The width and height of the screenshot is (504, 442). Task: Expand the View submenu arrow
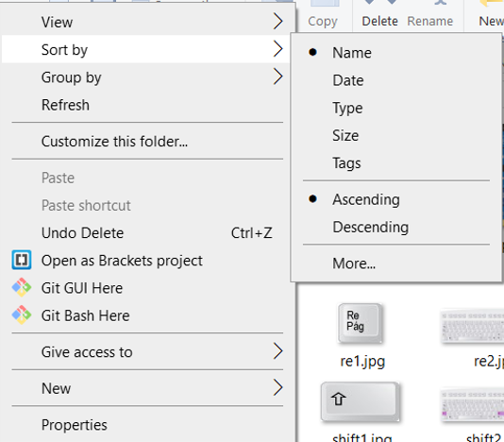[x=277, y=22]
